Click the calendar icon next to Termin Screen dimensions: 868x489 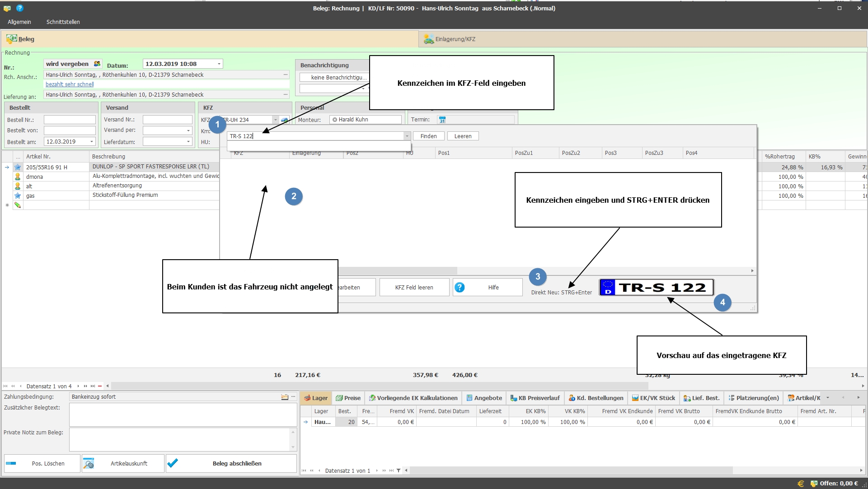[x=443, y=120]
